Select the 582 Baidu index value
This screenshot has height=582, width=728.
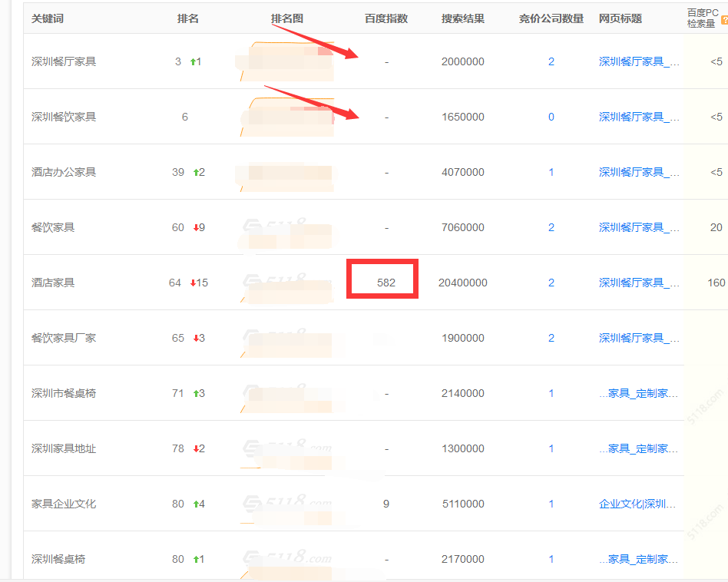386,283
